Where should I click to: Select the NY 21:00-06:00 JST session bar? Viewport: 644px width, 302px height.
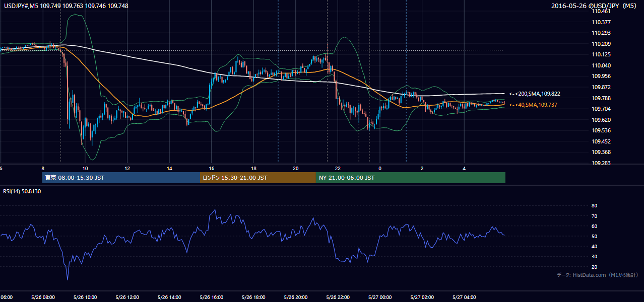pos(411,178)
